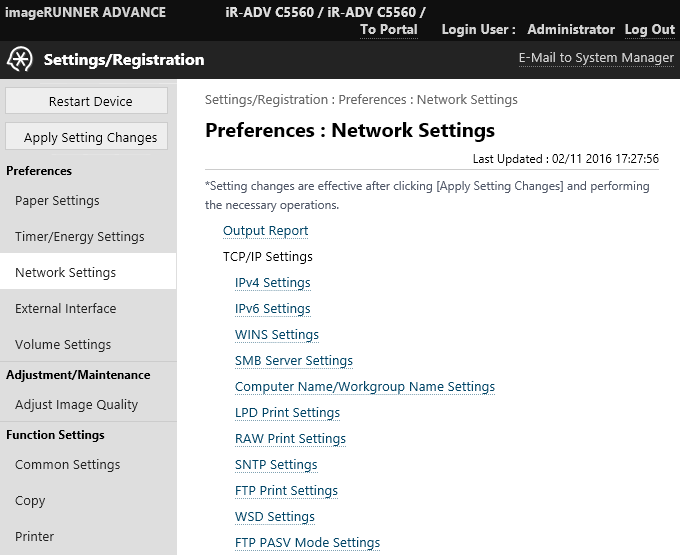This screenshot has height=555, width=680.
Task: Click the To Portal link
Action: click(x=389, y=30)
